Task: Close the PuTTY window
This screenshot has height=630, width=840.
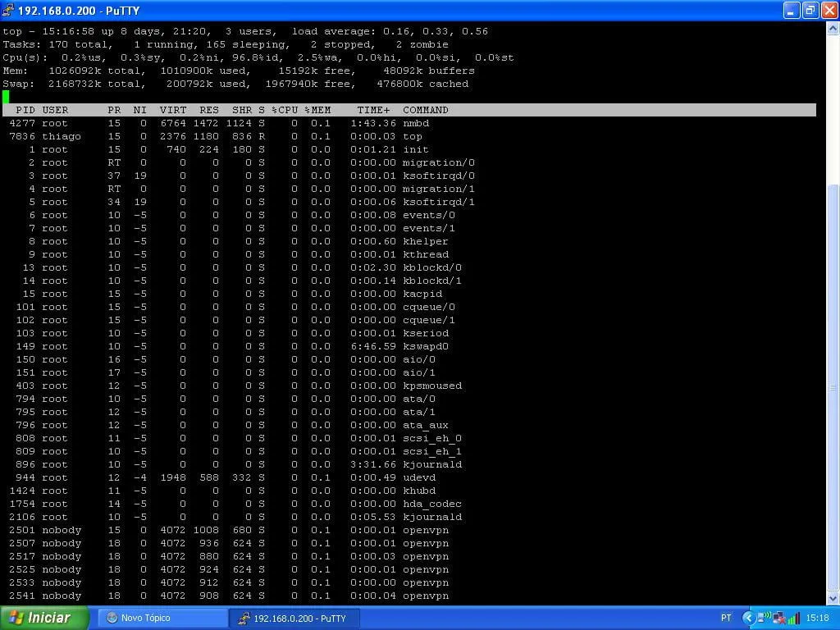Action: [830, 10]
